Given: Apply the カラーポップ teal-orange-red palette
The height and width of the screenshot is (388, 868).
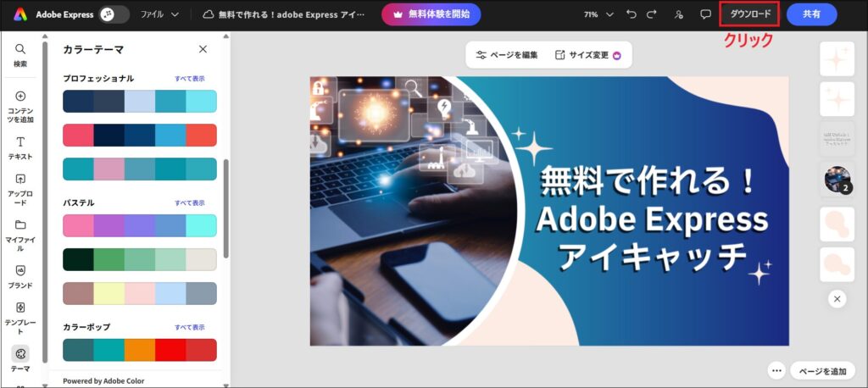Looking at the screenshot, I should pyautogui.click(x=140, y=350).
